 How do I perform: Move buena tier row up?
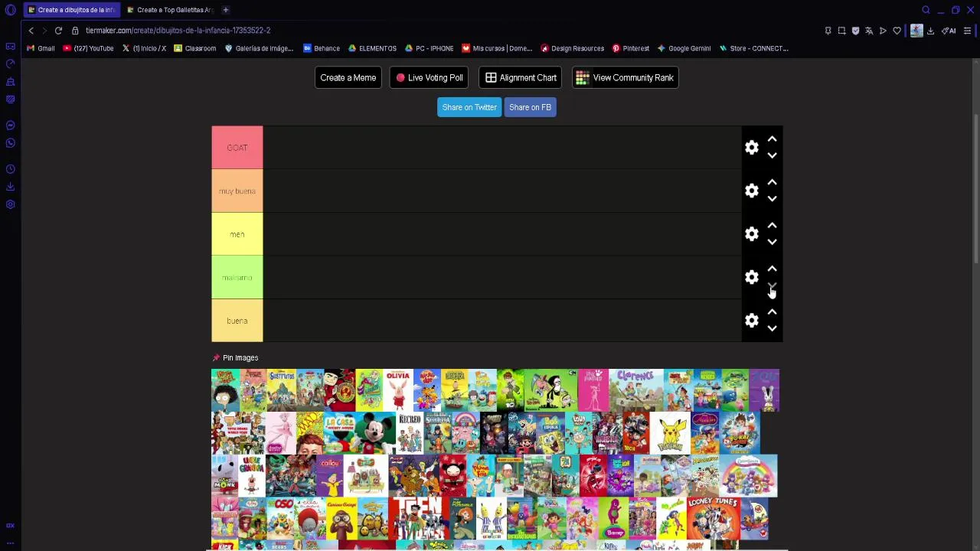[772, 312]
